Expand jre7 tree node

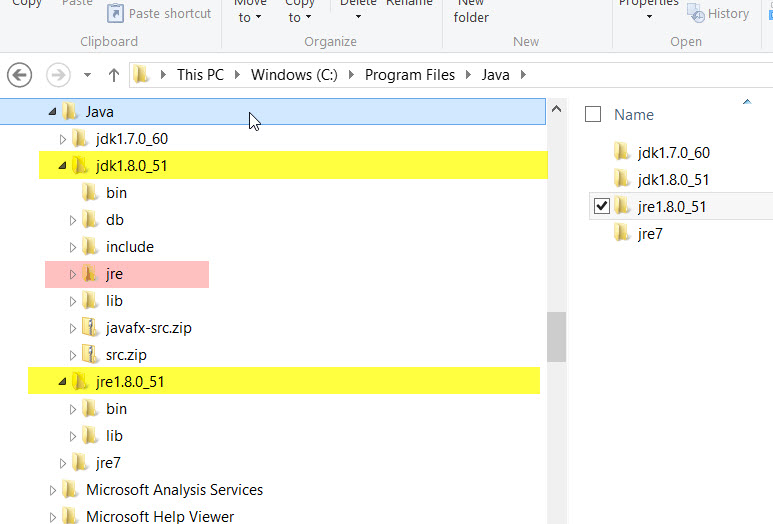click(x=63, y=463)
